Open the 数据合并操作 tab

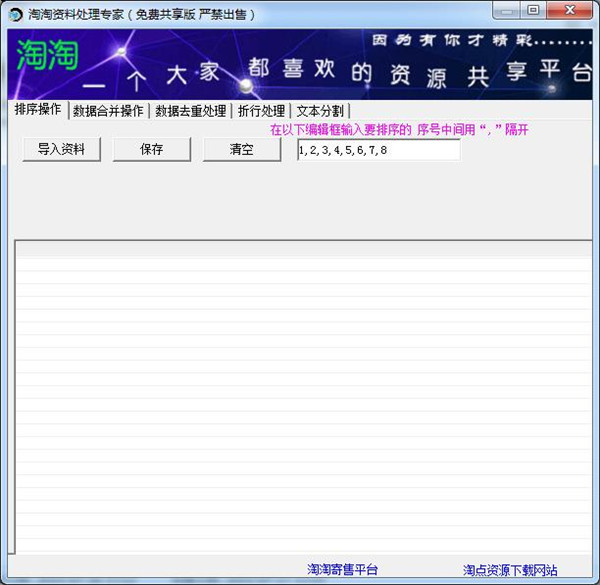point(108,111)
